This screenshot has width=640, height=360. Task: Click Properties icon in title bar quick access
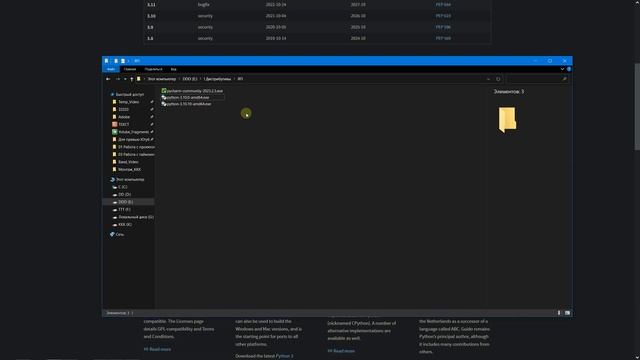coord(116,61)
